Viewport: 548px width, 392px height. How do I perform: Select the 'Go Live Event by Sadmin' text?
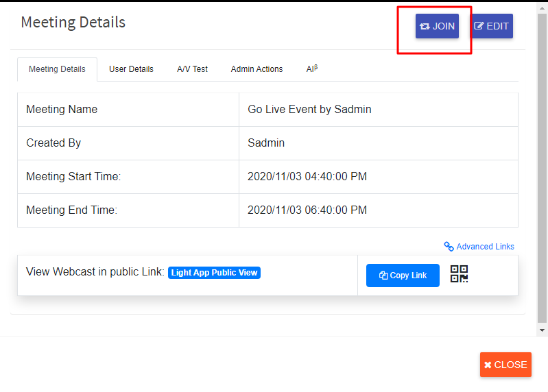click(x=309, y=109)
